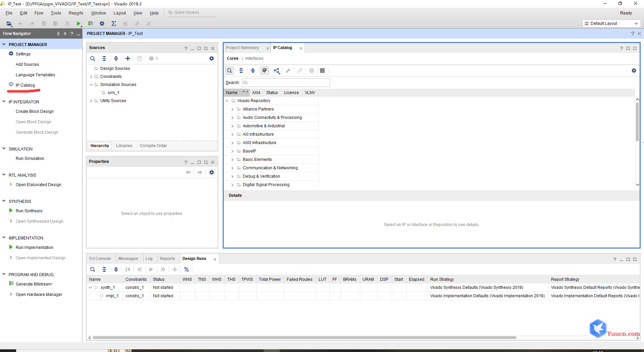The image size is (644, 352).
Task: Click Add Sources in Flow Navigator
Action: 28,64
